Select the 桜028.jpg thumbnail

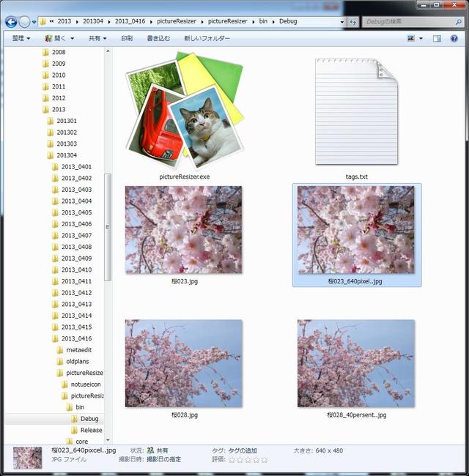[184, 363]
